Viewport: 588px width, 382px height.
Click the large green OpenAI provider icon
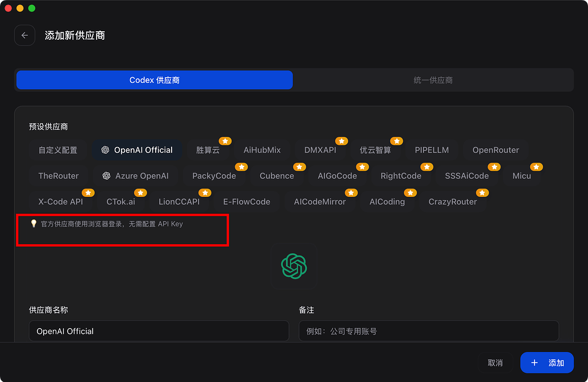point(294,266)
